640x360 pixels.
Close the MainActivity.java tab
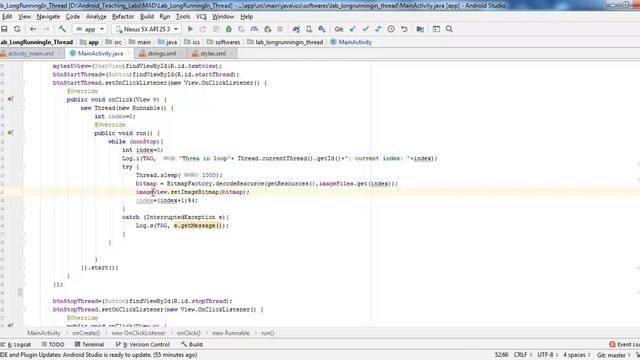click(x=129, y=53)
